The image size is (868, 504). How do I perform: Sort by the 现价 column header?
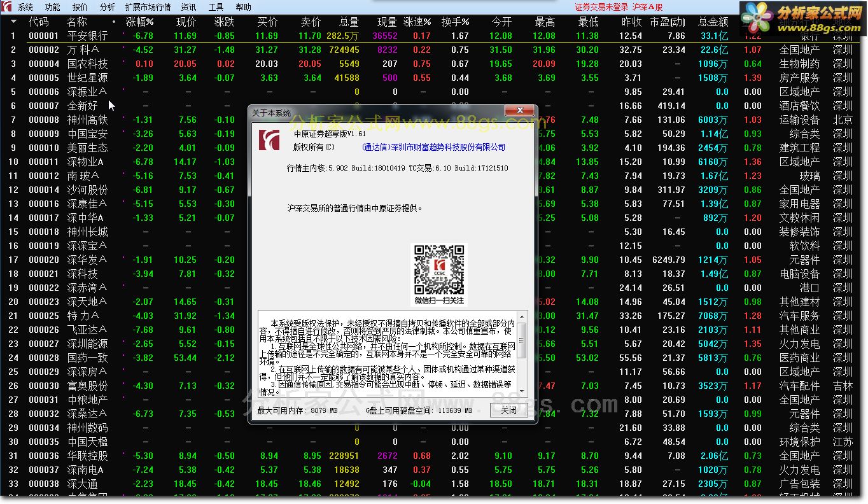[x=186, y=22]
